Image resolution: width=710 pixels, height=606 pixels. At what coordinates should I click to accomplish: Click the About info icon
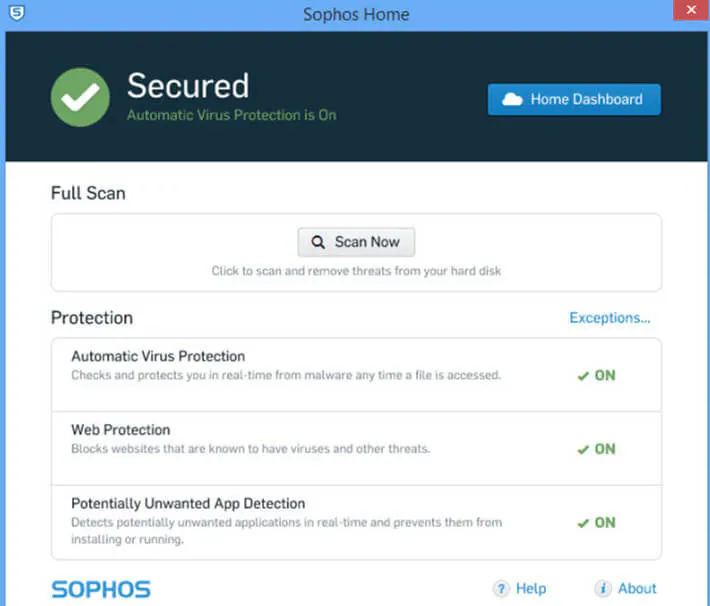click(x=602, y=589)
